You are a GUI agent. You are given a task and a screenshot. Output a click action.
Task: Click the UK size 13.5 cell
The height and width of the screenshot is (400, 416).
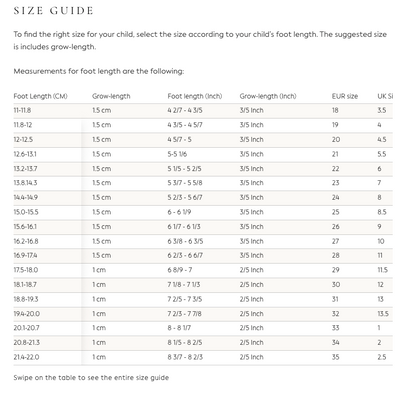pyautogui.click(x=383, y=314)
